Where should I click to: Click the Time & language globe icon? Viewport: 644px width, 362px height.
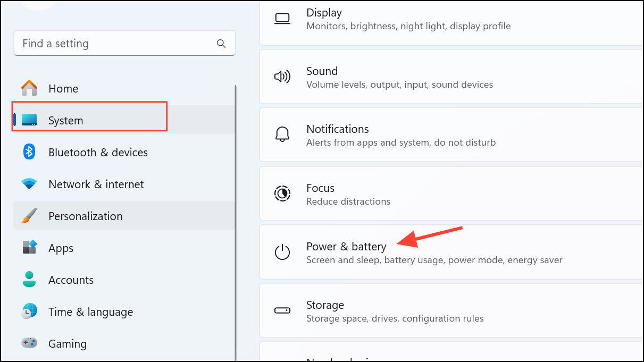29,312
